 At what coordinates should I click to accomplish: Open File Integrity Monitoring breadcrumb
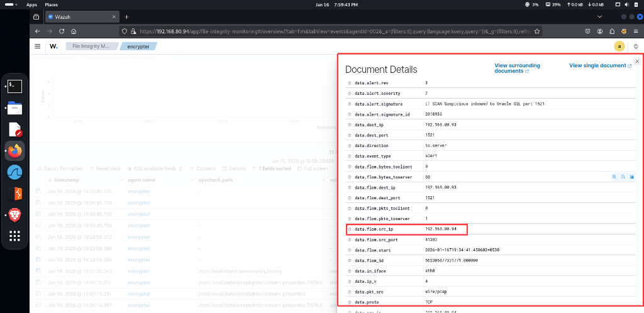tap(91, 47)
